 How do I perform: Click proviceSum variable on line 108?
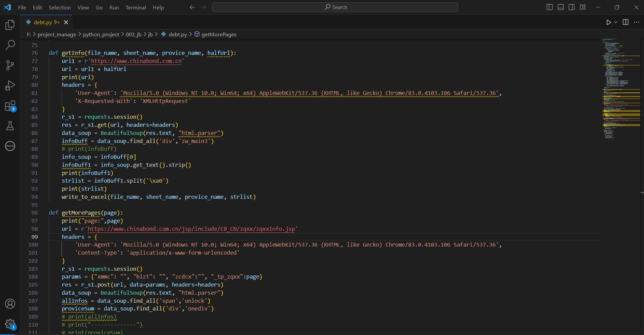78,308
